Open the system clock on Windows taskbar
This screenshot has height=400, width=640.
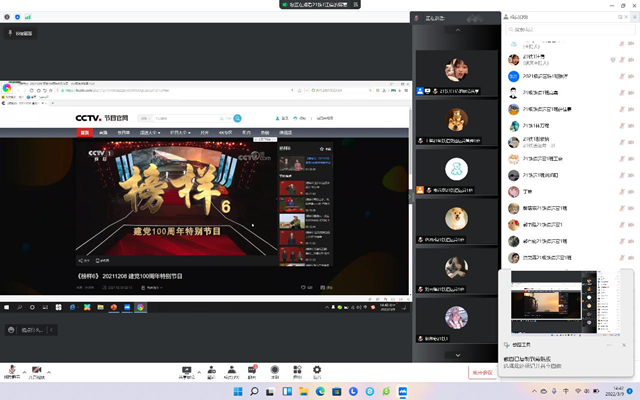[615, 391]
